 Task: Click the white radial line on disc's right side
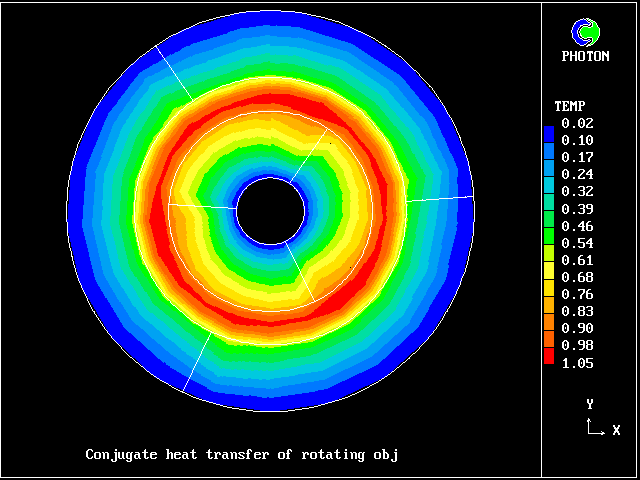pos(440,200)
